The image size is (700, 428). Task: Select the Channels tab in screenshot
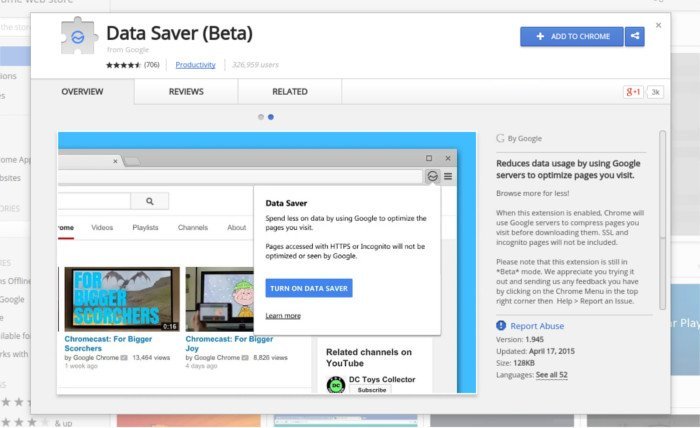(193, 228)
